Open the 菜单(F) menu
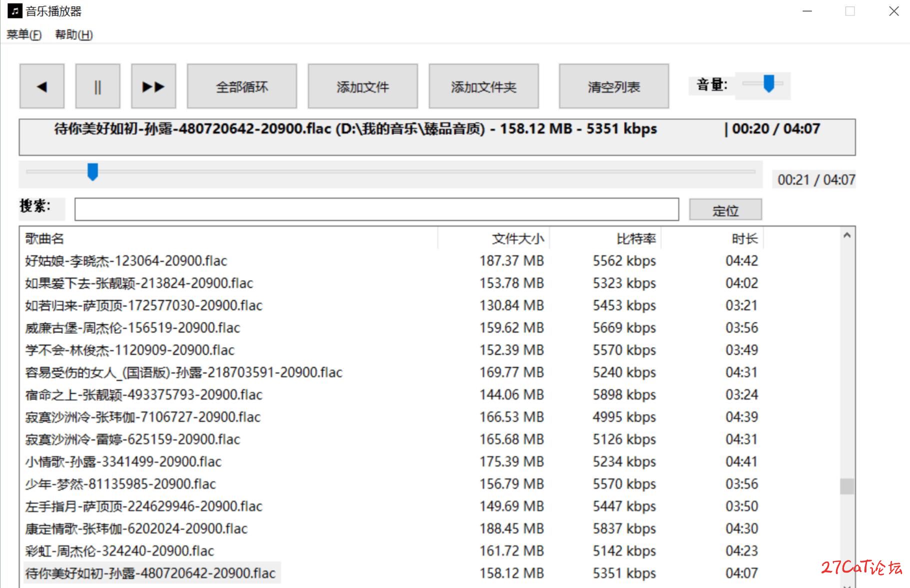Screen dimensions: 910x588 24,34
